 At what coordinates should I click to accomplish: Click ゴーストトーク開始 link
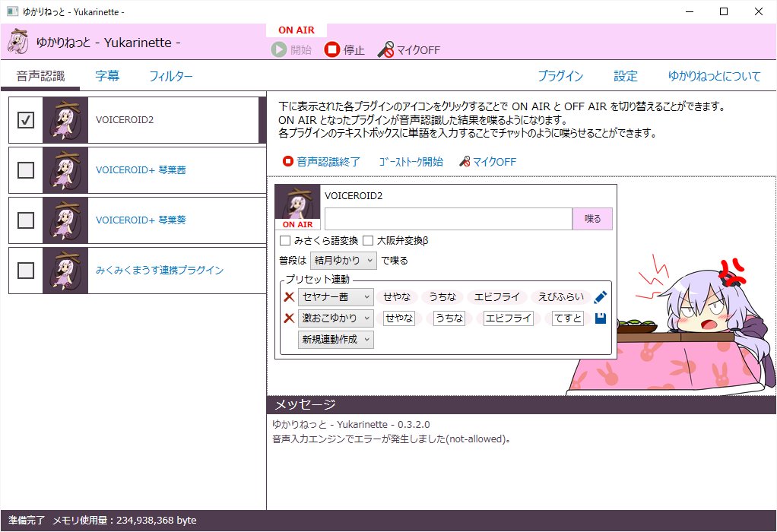click(x=411, y=161)
